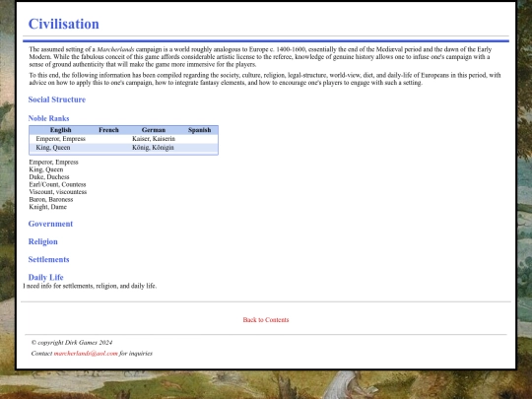Screen dimensions: 532x399
Task: Click the English column header
Action: [60, 130]
